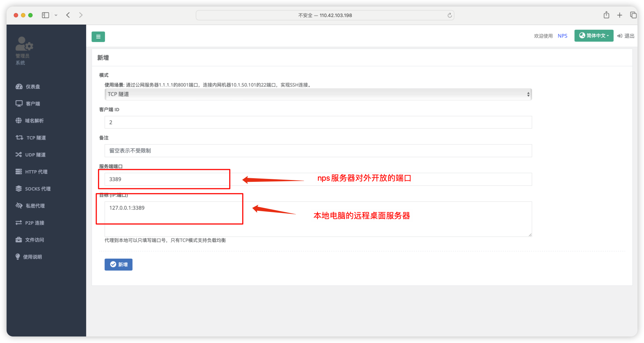Click the P2P 连接 exchange icon
The image size is (644, 343).
[x=18, y=223]
